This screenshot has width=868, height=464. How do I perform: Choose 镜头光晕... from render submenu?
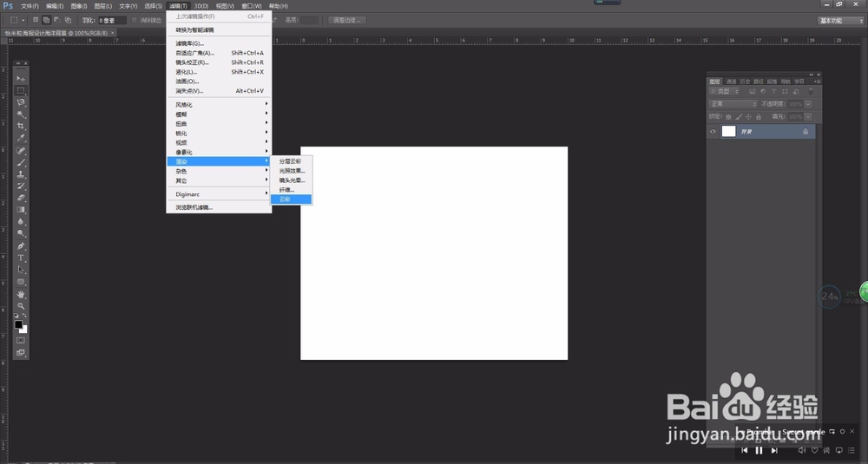coord(291,180)
